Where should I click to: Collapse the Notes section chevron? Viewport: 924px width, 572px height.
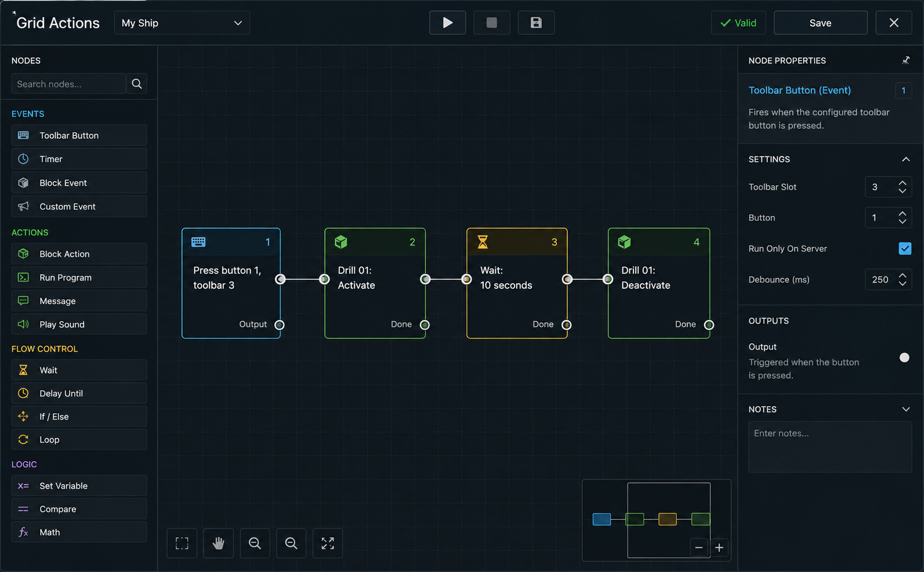click(905, 409)
